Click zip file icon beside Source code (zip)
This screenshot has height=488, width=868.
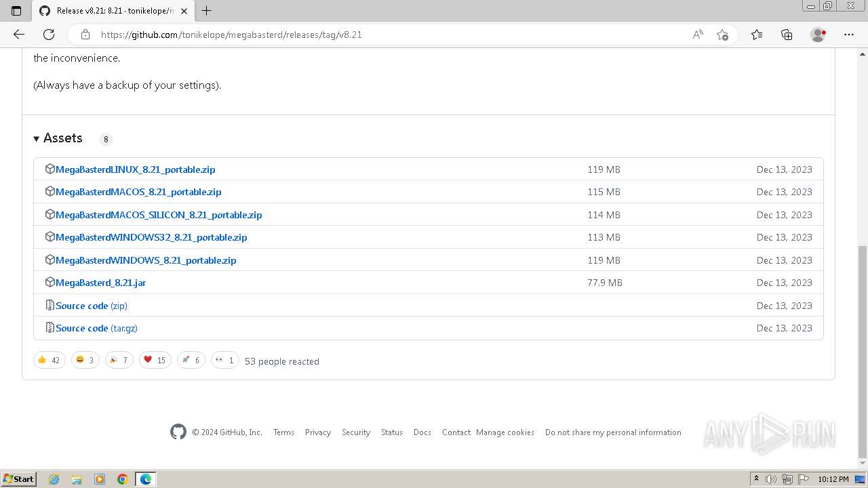50,305
